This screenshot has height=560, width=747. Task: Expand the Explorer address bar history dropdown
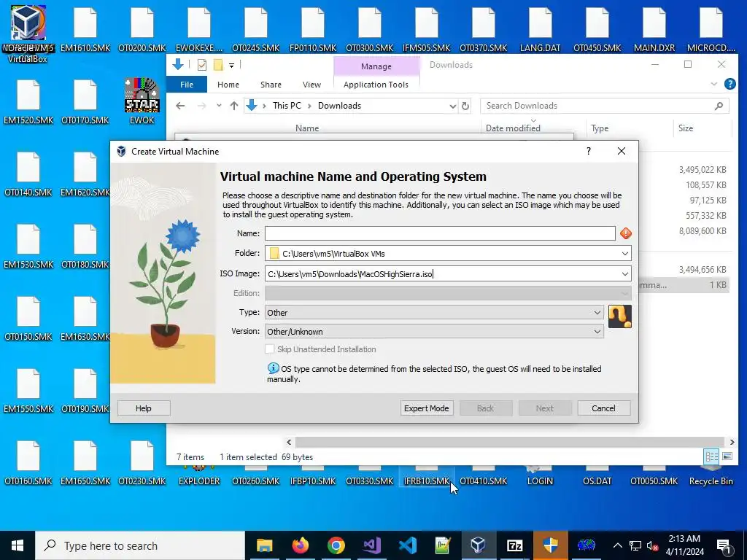point(452,106)
